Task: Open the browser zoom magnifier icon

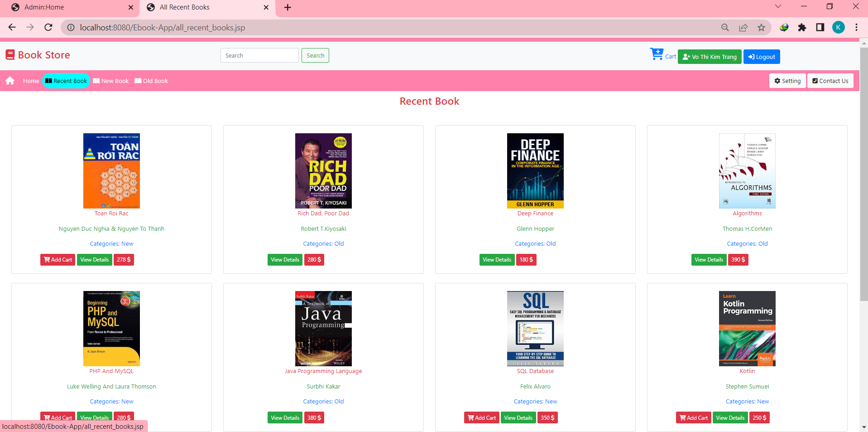Action: click(x=725, y=28)
